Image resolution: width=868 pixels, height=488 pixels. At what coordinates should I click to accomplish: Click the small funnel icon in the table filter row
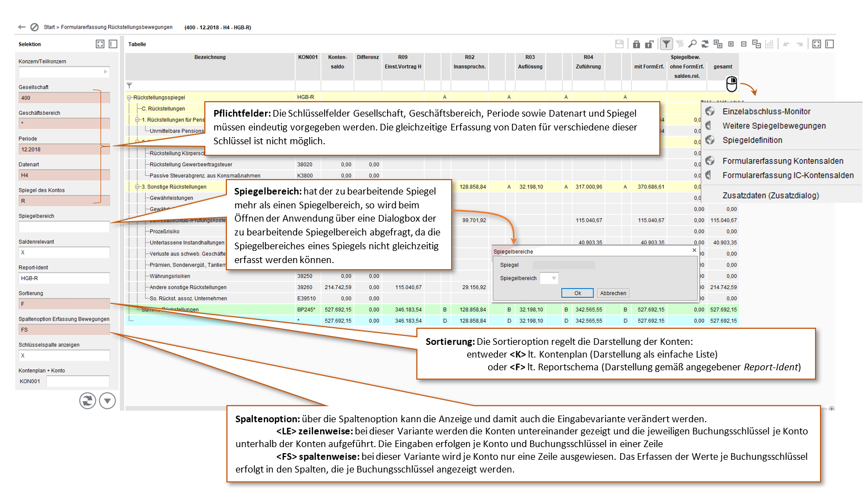129,86
